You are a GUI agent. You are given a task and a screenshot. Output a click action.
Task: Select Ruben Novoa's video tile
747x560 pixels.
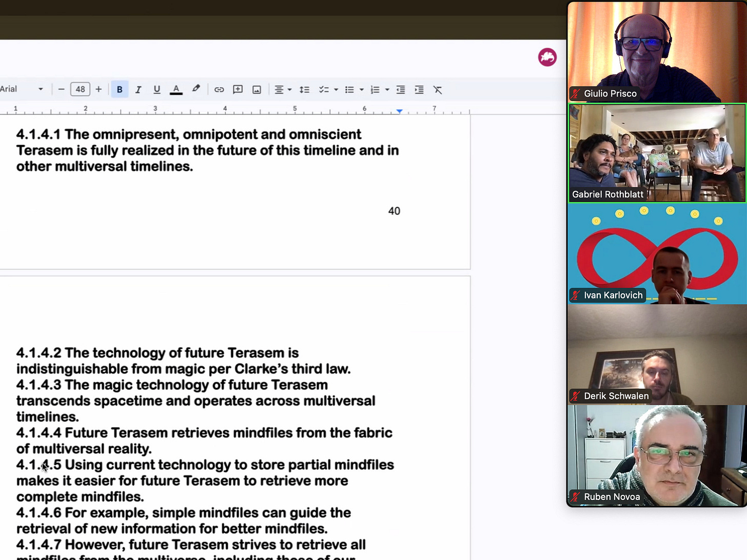657,456
